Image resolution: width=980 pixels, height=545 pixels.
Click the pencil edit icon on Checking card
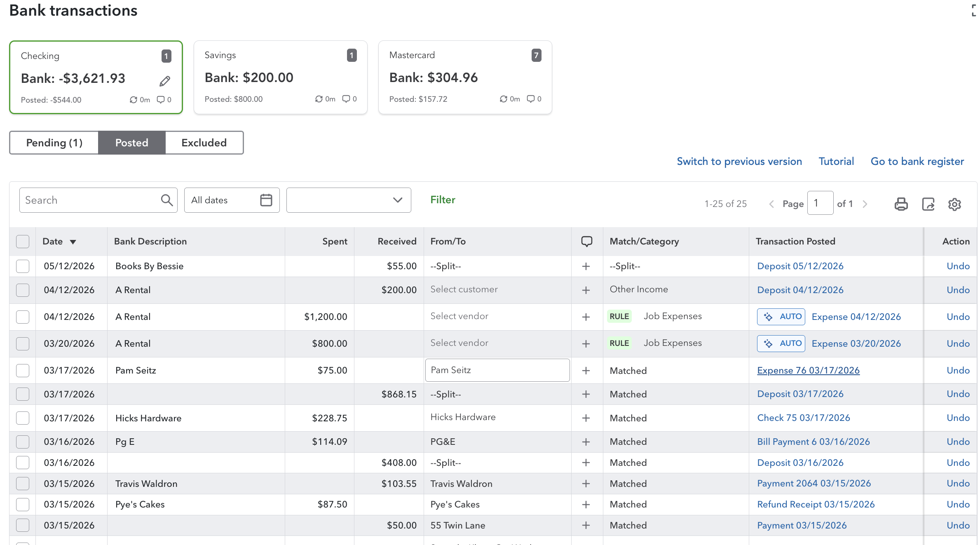(x=165, y=81)
